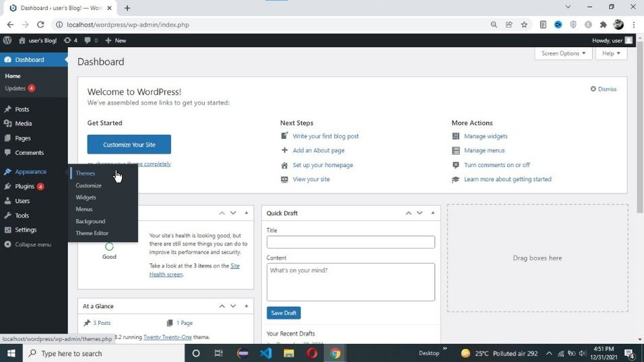Move Site Health box down
Viewport: 644px width, 362px height.
click(x=233, y=213)
